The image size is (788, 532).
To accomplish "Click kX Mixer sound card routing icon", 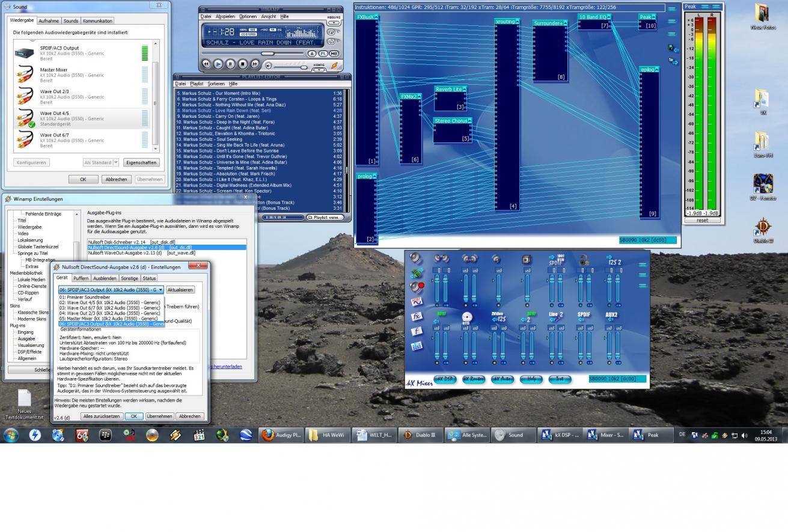I will point(417,273).
